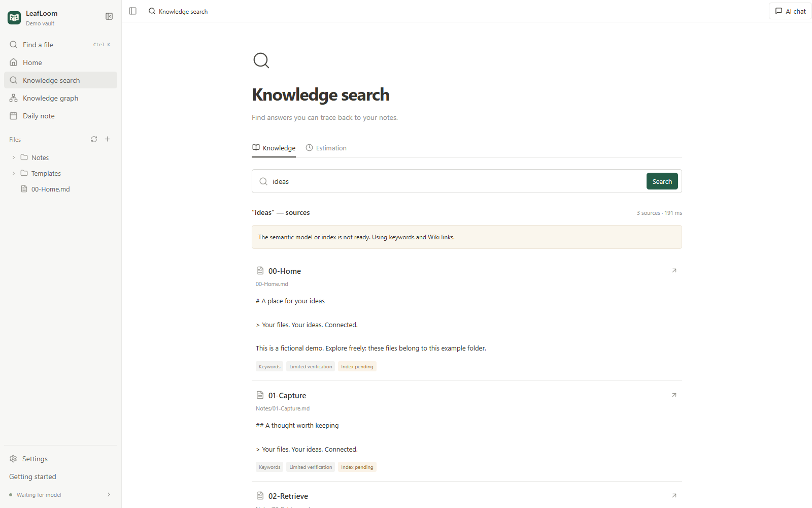Open Getting started guide
812x508 pixels.
32,477
